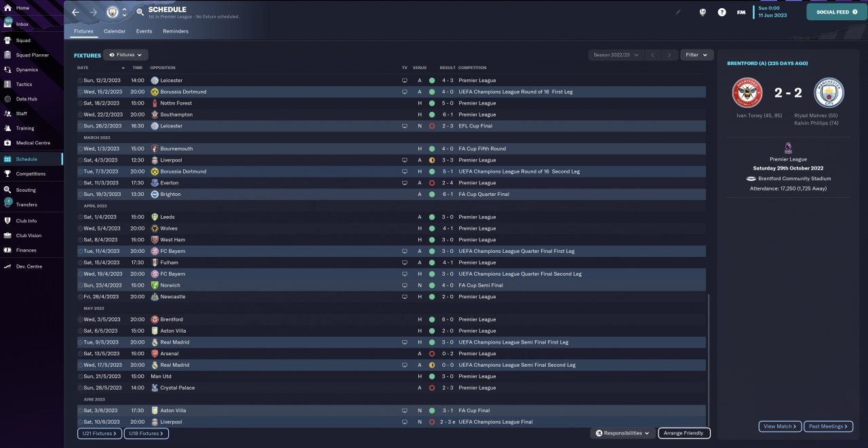
Task: Toggle reminder circle for Wed, 5/4/2023 Wolves
Action: click(80, 228)
